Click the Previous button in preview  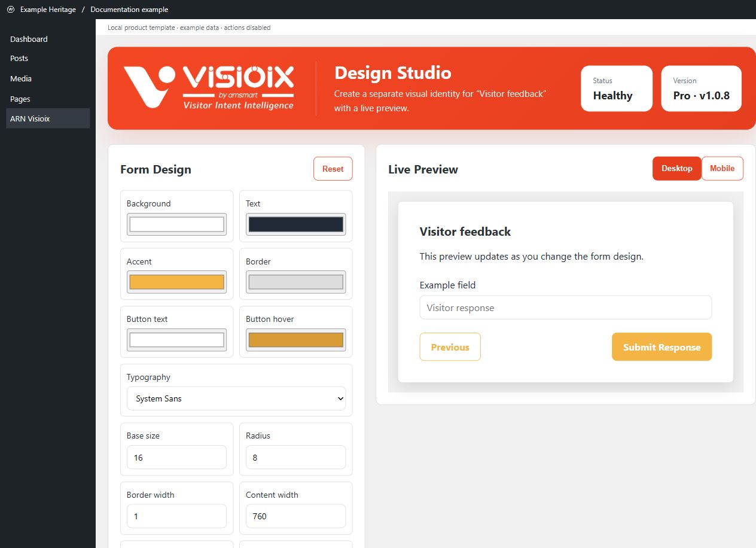(450, 347)
